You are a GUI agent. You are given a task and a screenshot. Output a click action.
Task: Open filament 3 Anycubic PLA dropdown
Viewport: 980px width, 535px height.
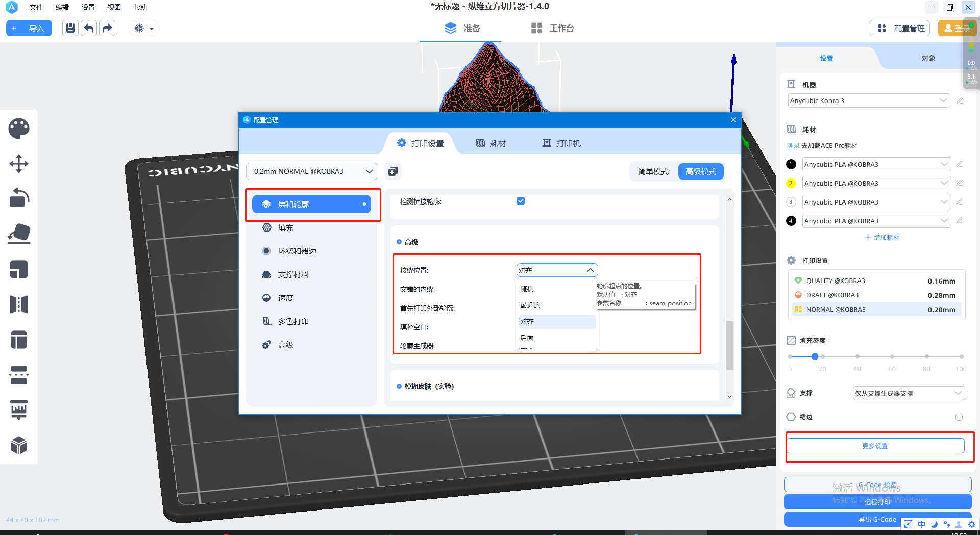[x=876, y=202]
